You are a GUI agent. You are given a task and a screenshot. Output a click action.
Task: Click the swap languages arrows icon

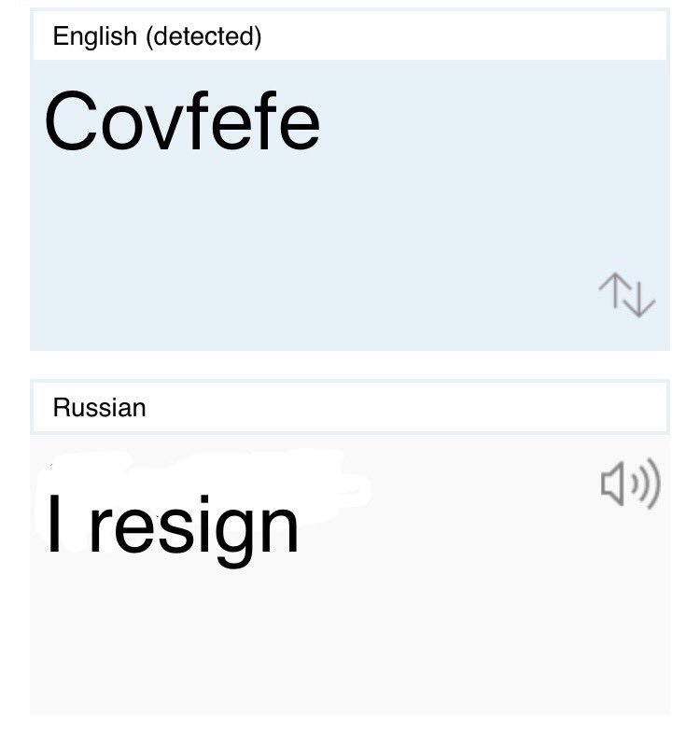pos(627,294)
